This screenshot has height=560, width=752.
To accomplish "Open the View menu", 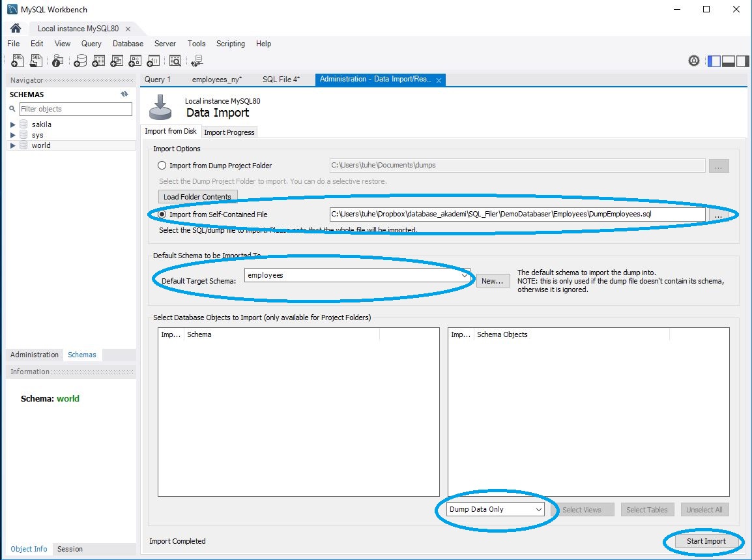I will point(63,44).
